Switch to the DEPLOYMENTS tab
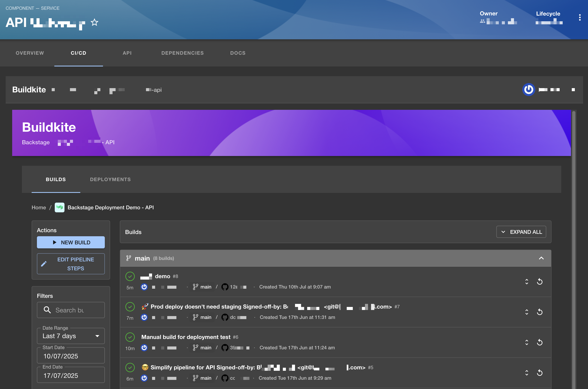The image size is (588, 389). coord(110,179)
